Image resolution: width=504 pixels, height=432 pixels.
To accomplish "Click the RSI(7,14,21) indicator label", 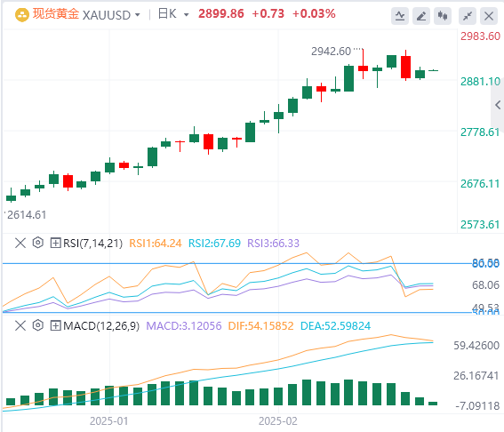I will (93, 244).
